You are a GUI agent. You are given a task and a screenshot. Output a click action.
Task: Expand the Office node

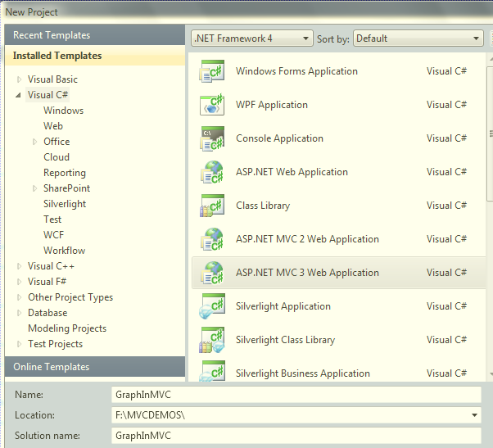34,142
